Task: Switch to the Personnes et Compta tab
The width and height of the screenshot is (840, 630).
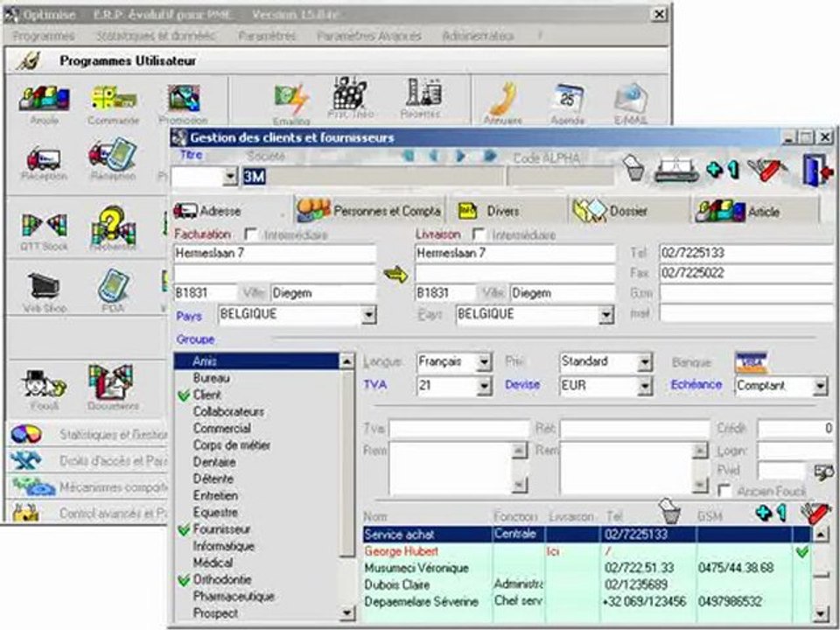Action: (370, 211)
